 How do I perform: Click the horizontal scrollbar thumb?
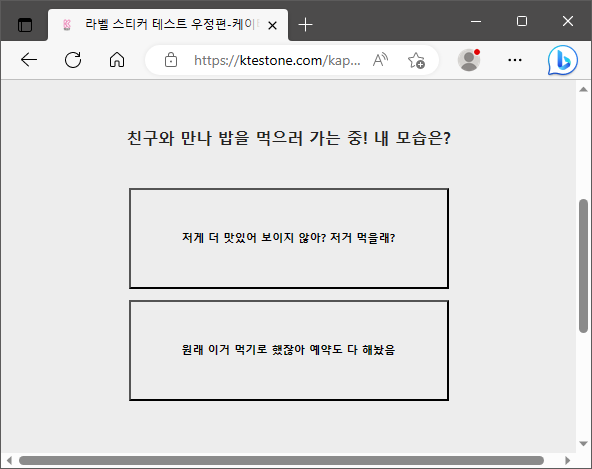(x=281, y=460)
